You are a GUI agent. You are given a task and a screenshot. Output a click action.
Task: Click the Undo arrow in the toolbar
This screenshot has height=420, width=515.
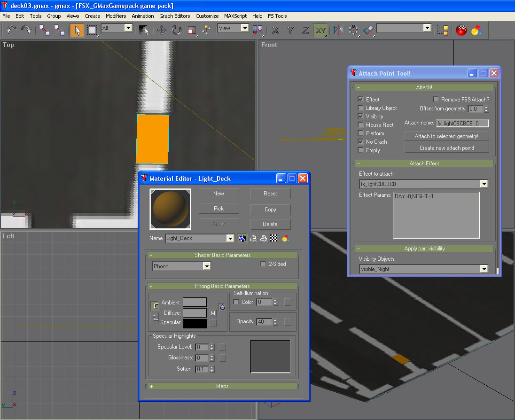(11, 30)
